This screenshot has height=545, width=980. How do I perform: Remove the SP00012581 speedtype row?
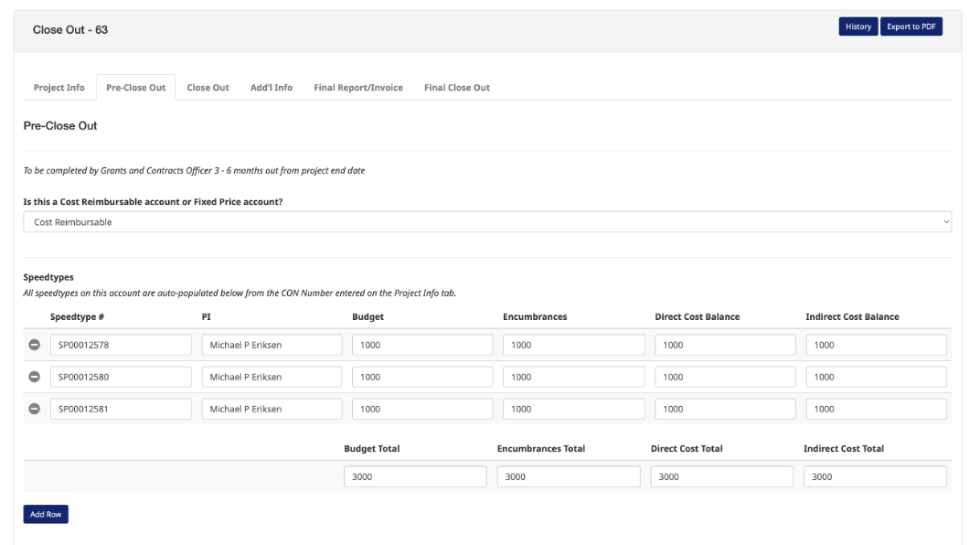pyautogui.click(x=35, y=409)
